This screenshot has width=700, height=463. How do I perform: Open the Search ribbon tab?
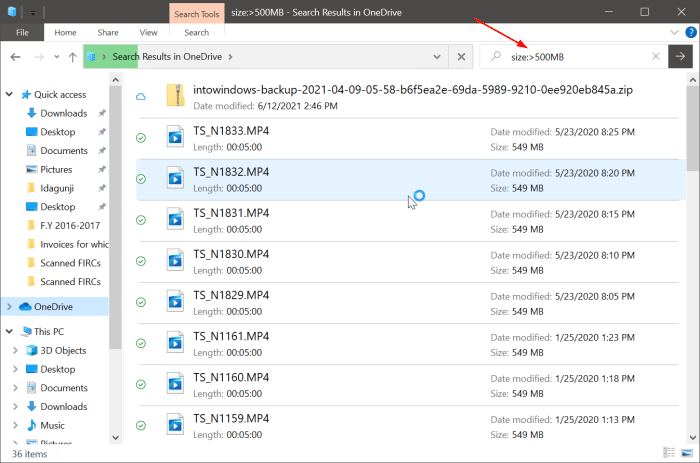pos(196,33)
